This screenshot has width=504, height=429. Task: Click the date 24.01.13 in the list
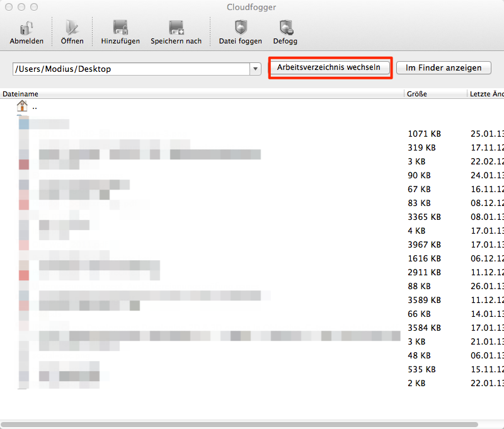point(487,175)
